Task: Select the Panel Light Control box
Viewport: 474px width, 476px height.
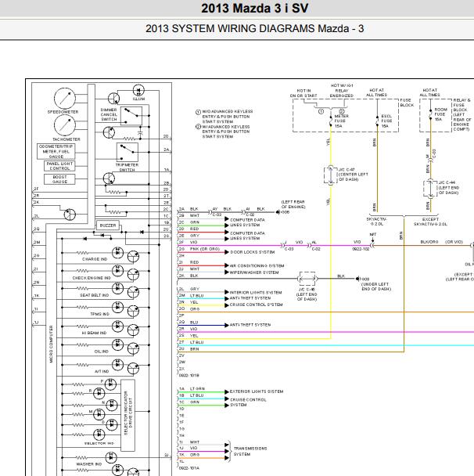Action: click(x=59, y=166)
